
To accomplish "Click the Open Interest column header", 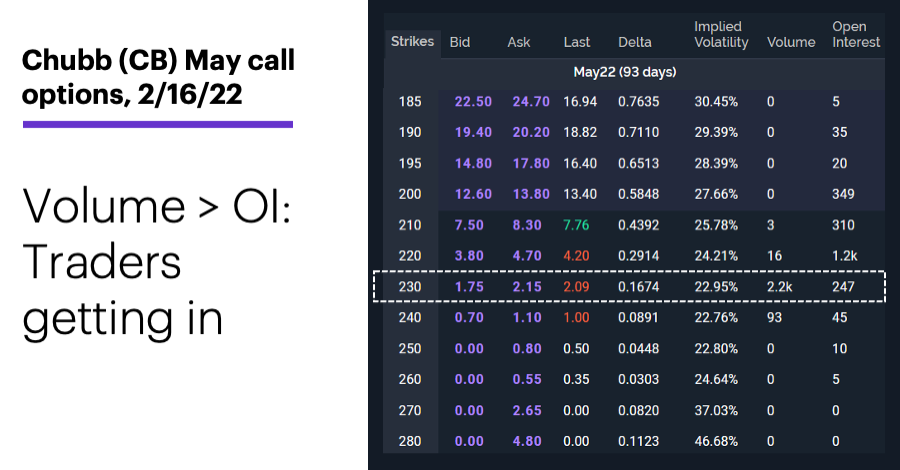I will (x=856, y=34).
